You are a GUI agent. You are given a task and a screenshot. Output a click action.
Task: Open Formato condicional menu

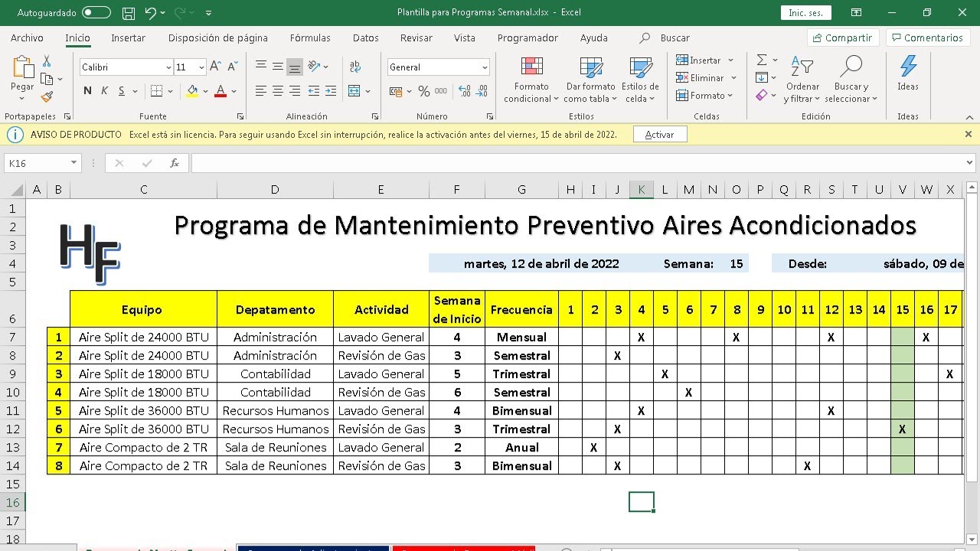pyautogui.click(x=531, y=80)
